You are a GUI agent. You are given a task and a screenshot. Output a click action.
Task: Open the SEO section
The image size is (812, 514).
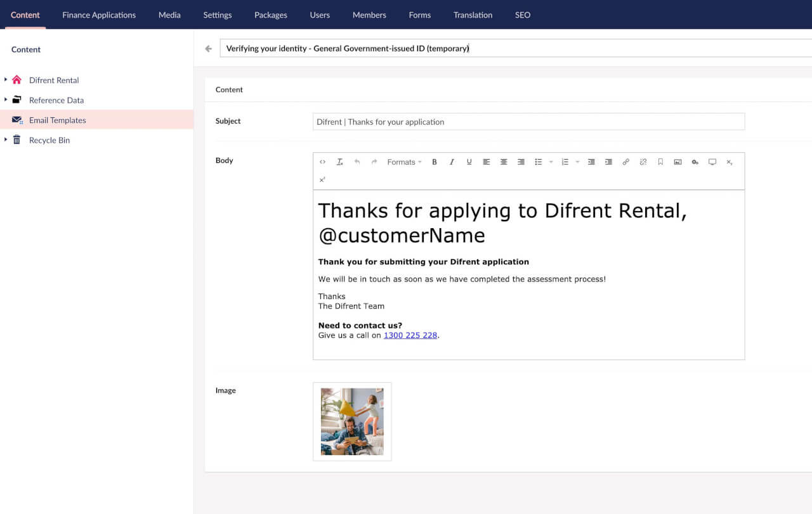click(523, 15)
